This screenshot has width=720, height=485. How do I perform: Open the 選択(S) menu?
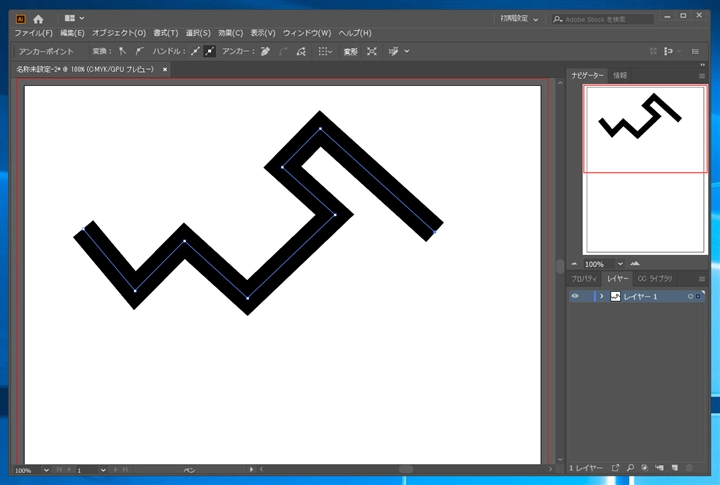[x=198, y=33]
